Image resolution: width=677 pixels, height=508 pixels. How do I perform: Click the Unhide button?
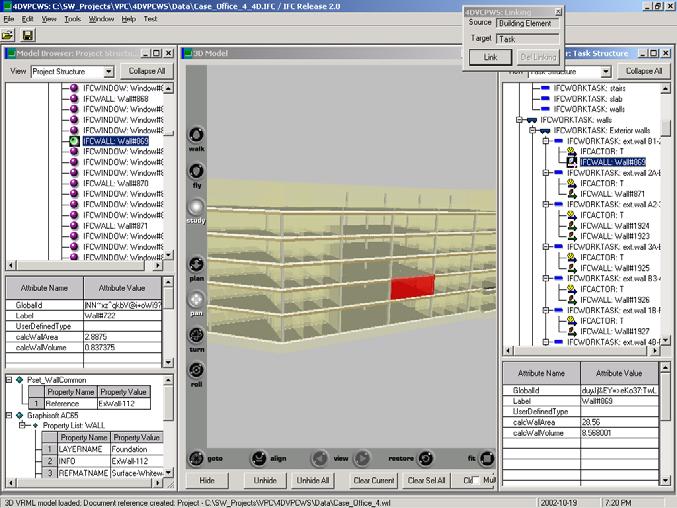pyautogui.click(x=265, y=480)
